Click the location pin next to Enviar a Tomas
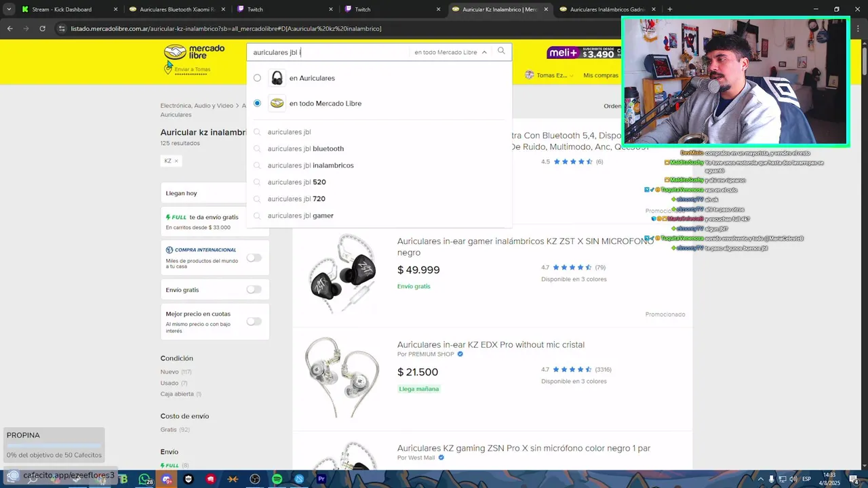 [168, 69]
